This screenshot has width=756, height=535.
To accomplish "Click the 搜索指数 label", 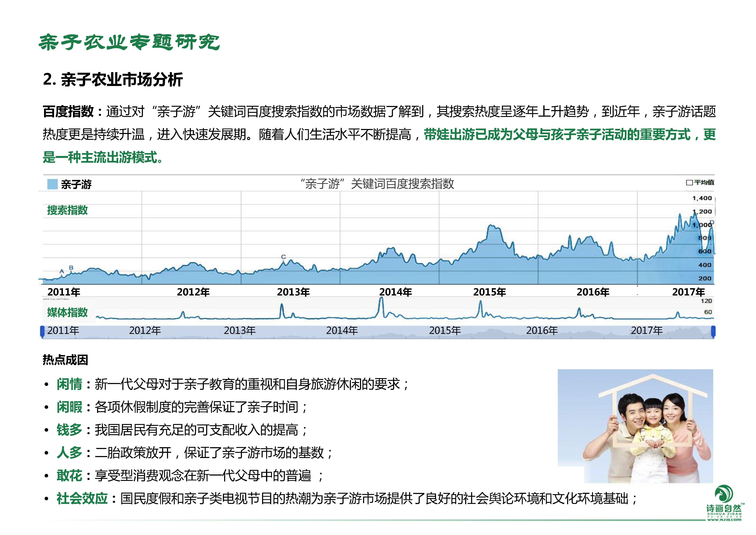I will (x=67, y=210).
